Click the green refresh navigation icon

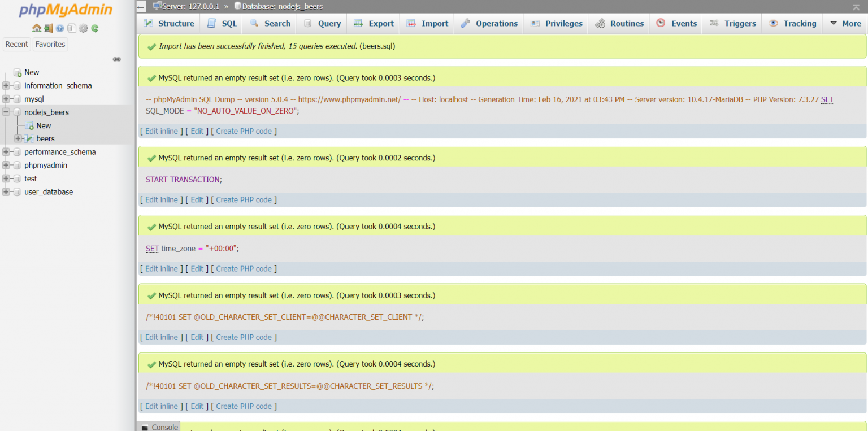click(94, 28)
